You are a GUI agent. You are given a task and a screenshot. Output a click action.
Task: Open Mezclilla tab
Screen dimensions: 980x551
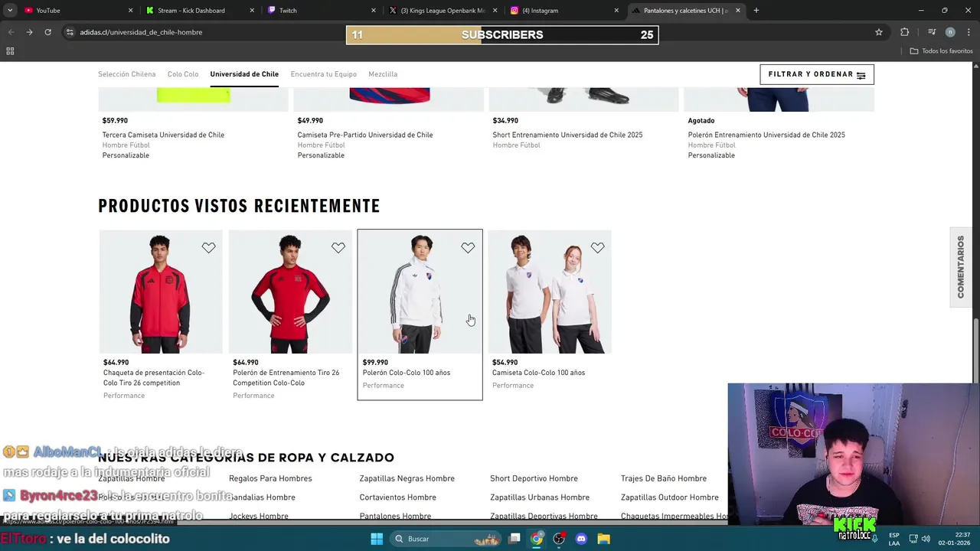click(x=383, y=74)
